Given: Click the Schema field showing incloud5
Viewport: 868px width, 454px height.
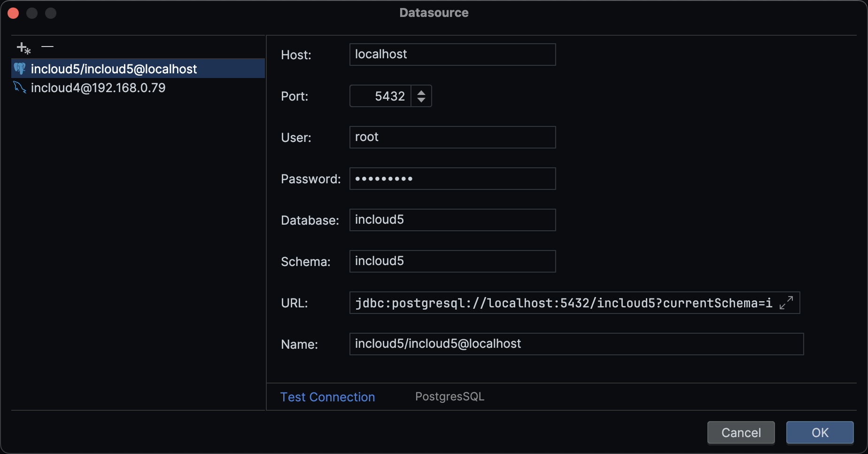Looking at the screenshot, I should [452, 261].
